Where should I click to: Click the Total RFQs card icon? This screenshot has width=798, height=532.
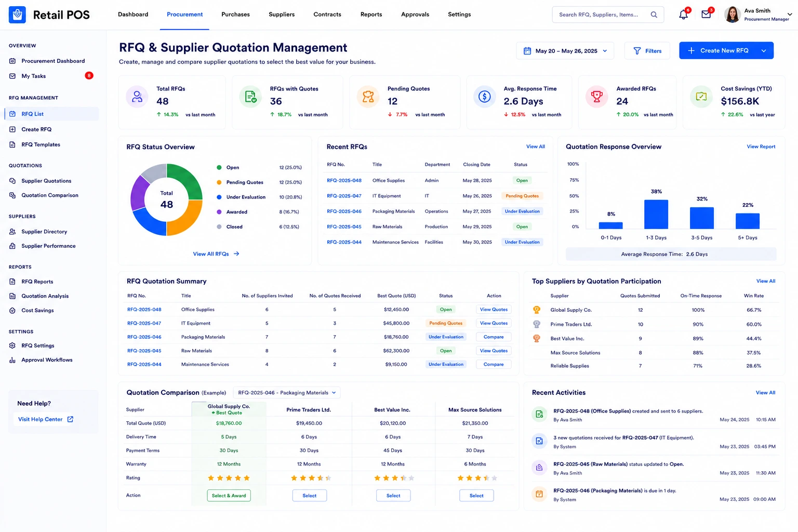click(x=137, y=97)
